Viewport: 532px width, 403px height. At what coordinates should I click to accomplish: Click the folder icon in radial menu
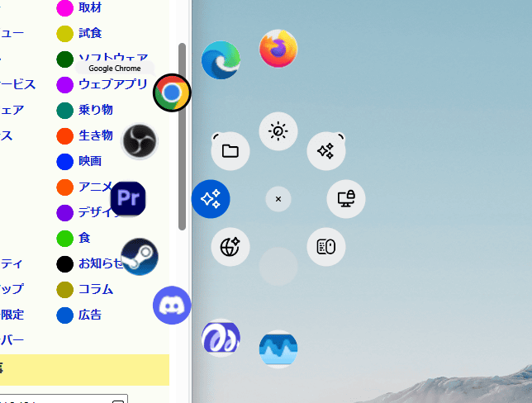(x=230, y=151)
